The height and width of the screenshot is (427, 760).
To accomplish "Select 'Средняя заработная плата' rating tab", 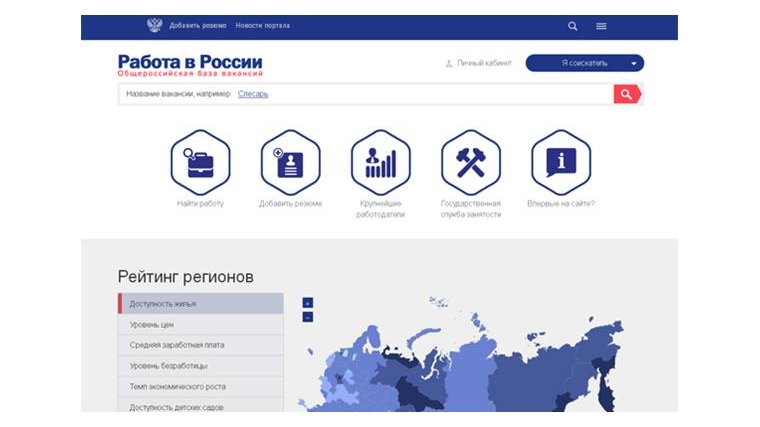I will tap(201, 345).
